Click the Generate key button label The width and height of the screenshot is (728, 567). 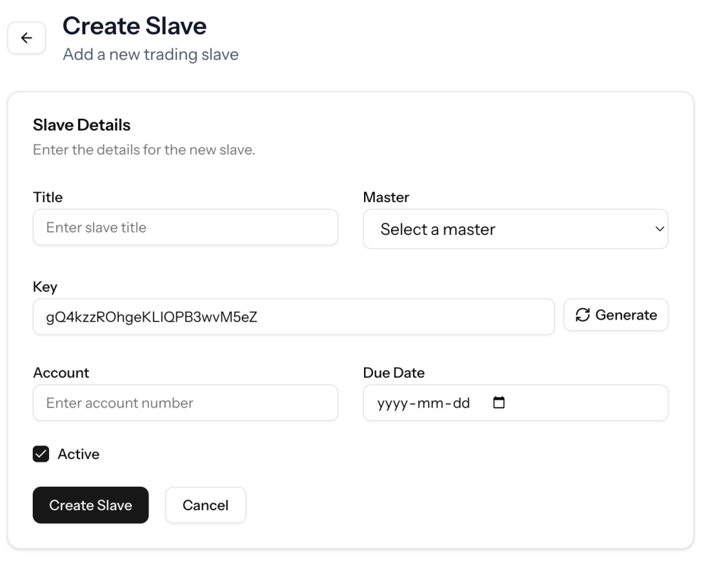pyautogui.click(x=626, y=314)
